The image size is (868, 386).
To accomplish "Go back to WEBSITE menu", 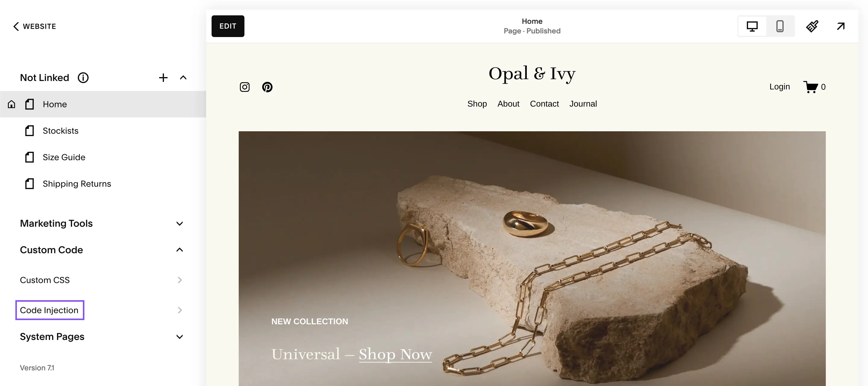I will click(34, 26).
